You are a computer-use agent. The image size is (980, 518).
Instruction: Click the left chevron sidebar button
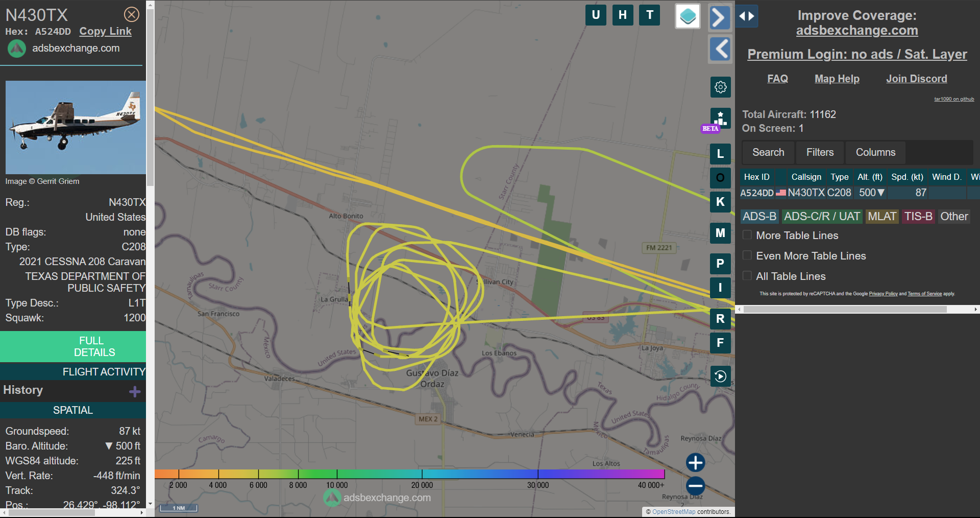click(720, 49)
